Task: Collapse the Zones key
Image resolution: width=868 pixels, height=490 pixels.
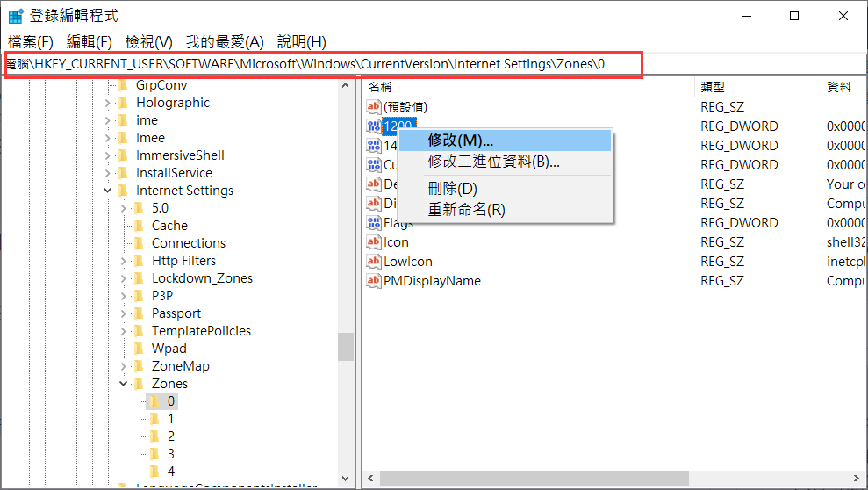Action: 124,384
